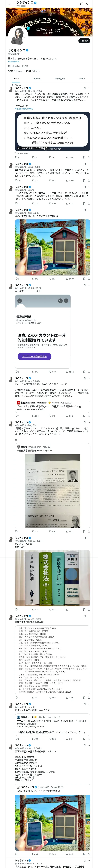Image resolution: width=98 pixels, height=868 pixels.
Task: Repost the Jan 3, 2024 JAL crew post
Action: [33, 181]
